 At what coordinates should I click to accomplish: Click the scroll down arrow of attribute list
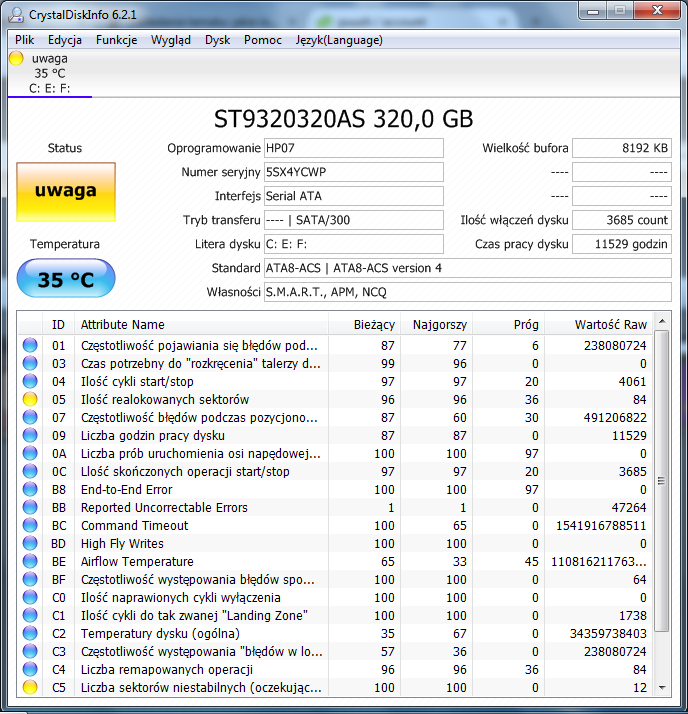coord(662,688)
